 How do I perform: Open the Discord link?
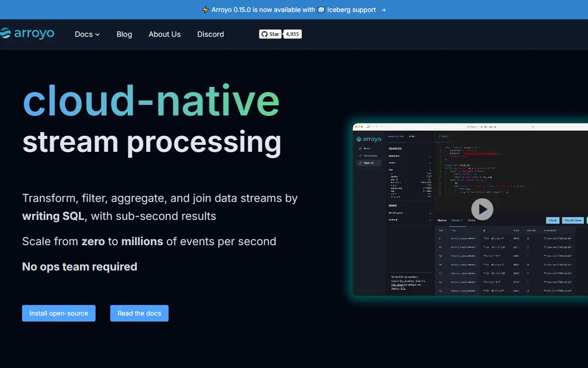coord(210,34)
